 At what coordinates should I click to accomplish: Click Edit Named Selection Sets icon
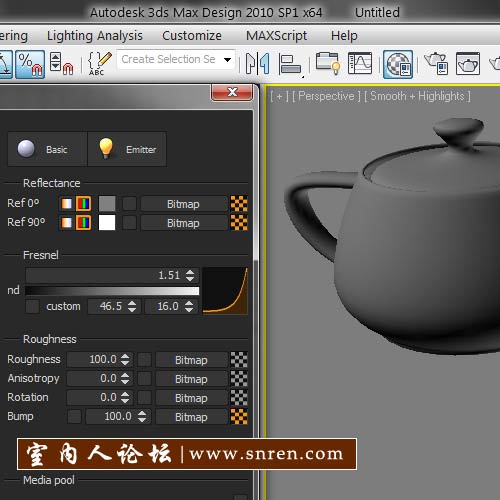pos(99,63)
